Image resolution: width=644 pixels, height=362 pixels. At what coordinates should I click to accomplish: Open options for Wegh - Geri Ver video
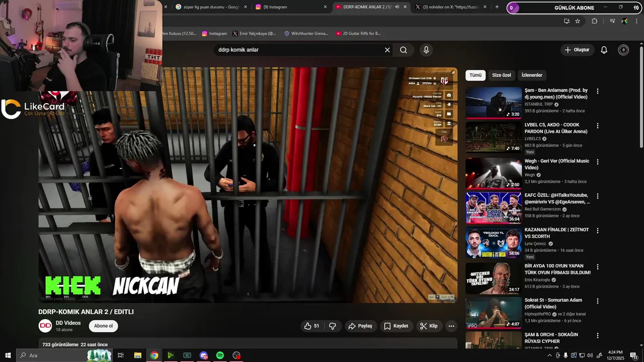tap(598, 162)
